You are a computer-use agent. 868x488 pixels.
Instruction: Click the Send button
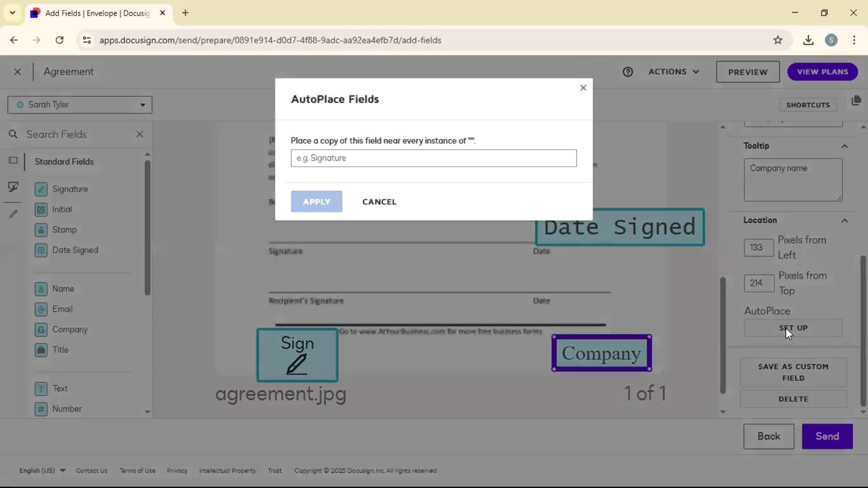pos(827,436)
